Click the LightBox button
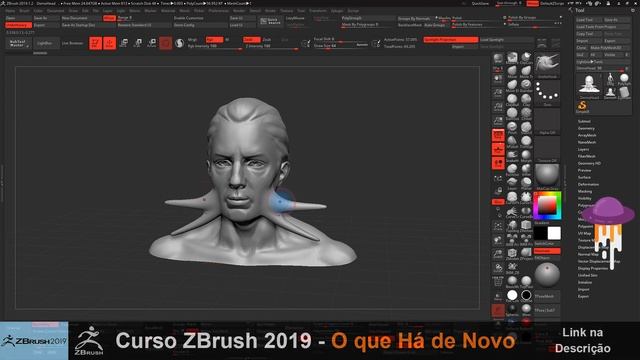Viewport: 640px width, 360px height. tap(46, 43)
